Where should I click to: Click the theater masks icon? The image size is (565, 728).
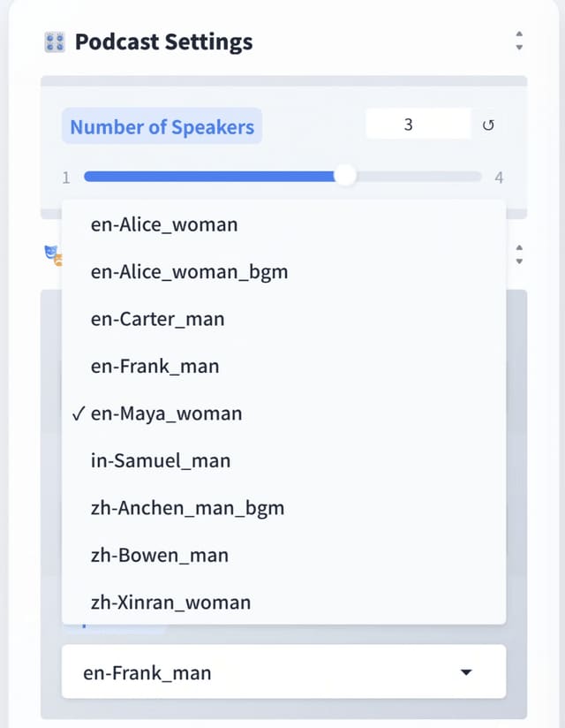[x=53, y=254]
